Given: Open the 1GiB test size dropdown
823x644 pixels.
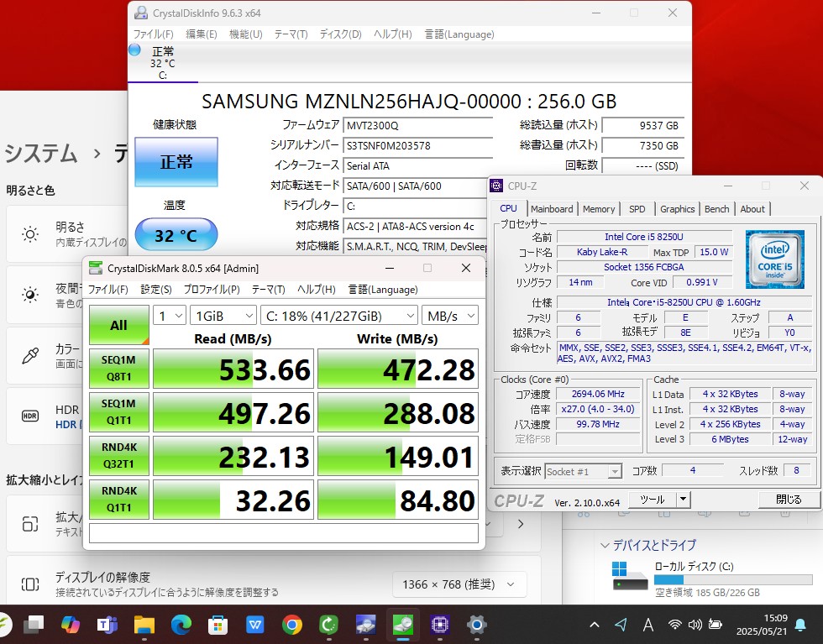Looking at the screenshot, I should click(223, 316).
